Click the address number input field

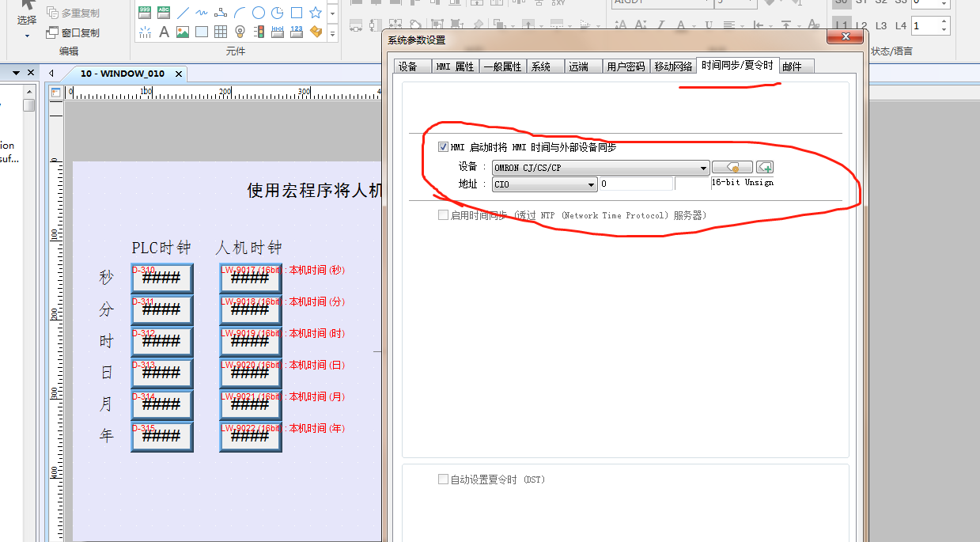pos(635,184)
